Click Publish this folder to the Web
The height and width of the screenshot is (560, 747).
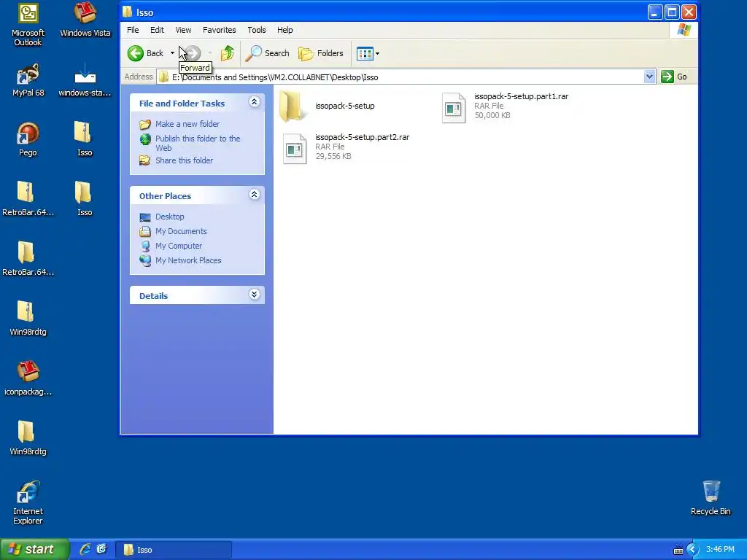[198, 143]
